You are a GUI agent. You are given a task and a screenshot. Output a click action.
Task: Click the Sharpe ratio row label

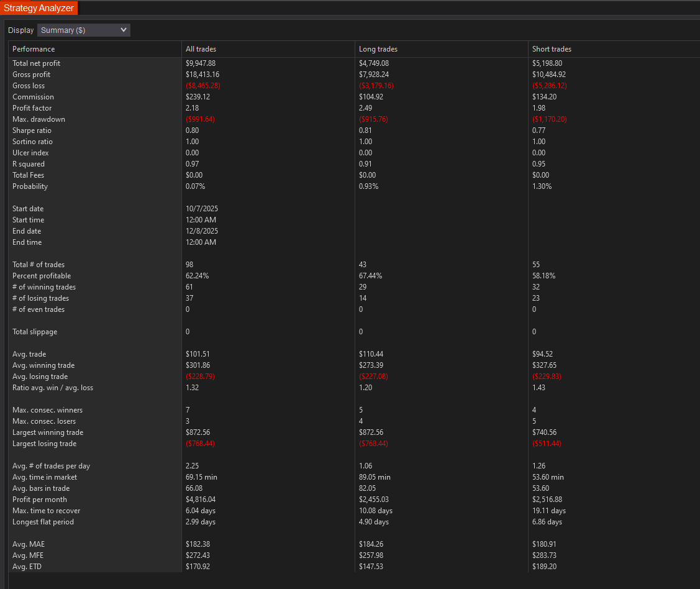pyautogui.click(x=32, y=130)
